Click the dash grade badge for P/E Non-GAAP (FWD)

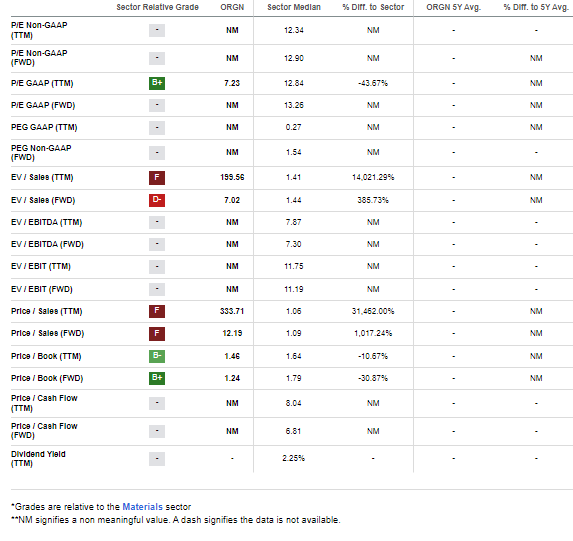[157, 58]
